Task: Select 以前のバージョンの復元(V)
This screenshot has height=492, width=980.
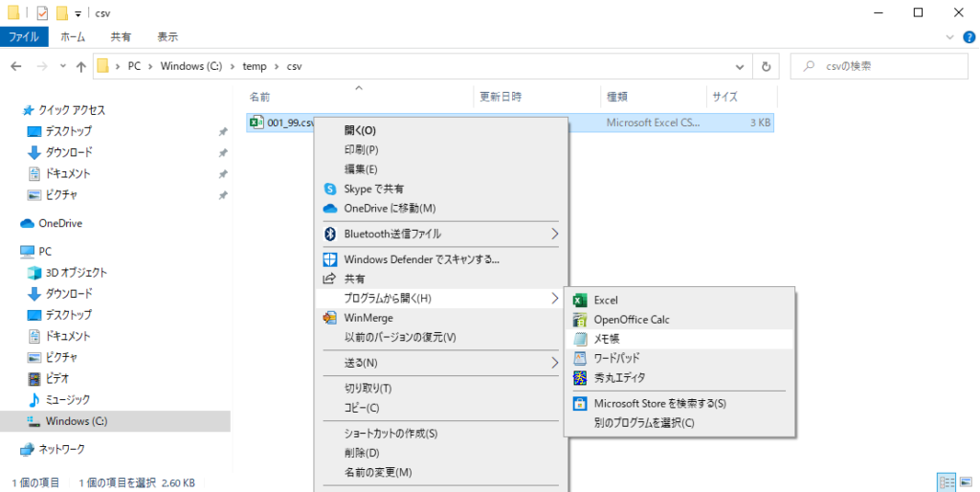Action: point(440,337)
